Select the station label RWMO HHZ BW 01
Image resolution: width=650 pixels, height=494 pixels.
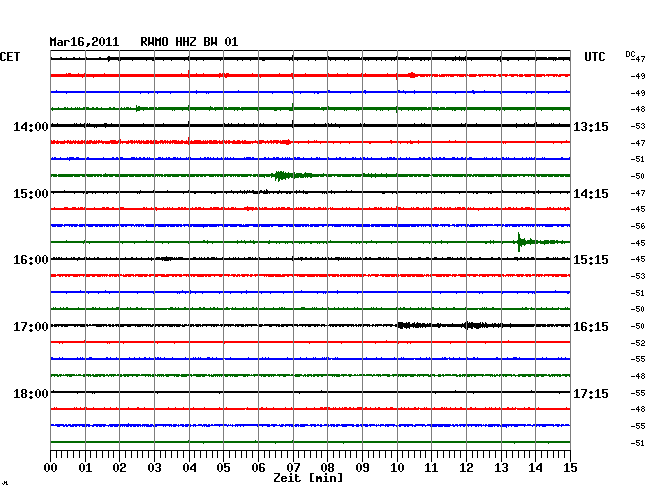pyautogui.click(x=189, y=42)
